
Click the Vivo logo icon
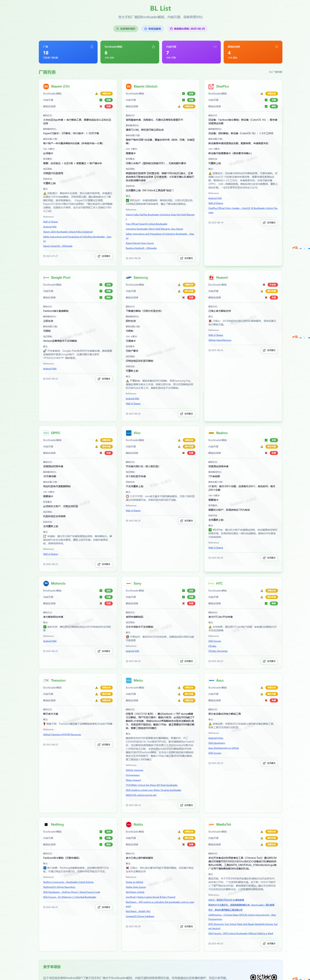[128, 433]
